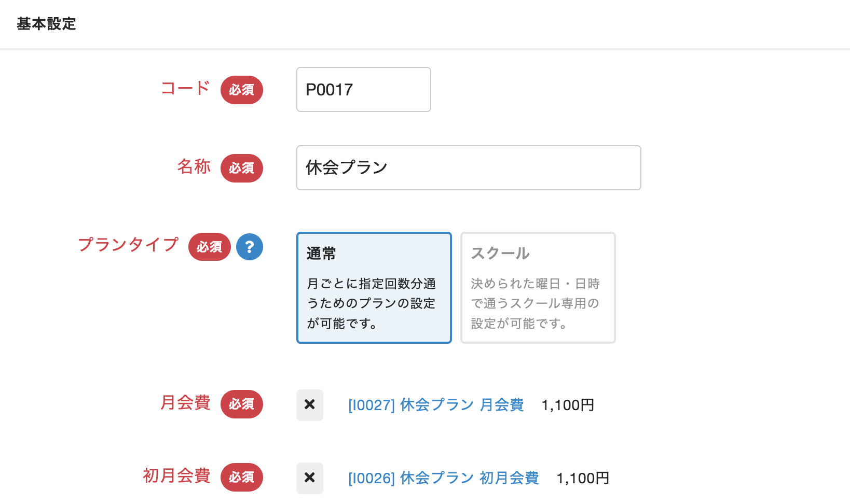This screenshot has width=850, height=504.
Task: Click the 必須 badge next to 月会費
Action: (x=242, y=404)
